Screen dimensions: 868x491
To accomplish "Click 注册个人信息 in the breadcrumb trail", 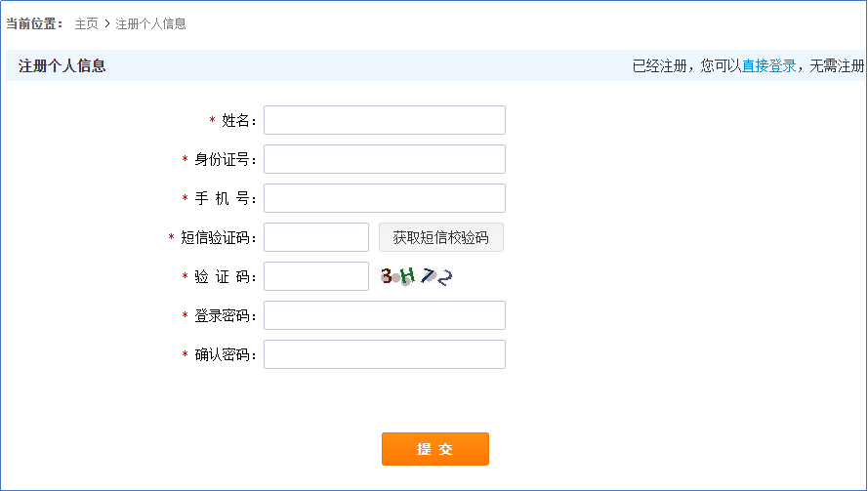I will [x=150, y=23].
